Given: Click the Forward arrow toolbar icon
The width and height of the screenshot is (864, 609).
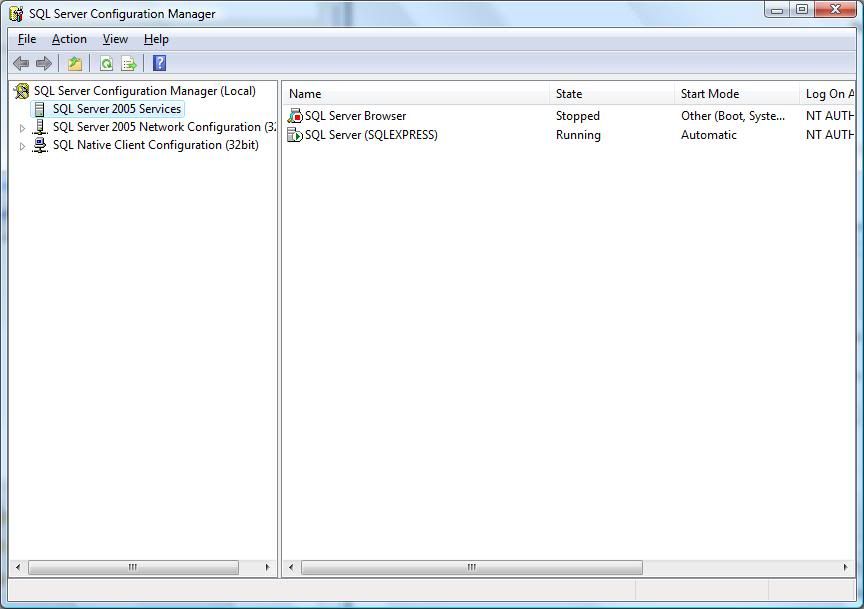Looking at the screenshot, I should [x=43, y=64].
